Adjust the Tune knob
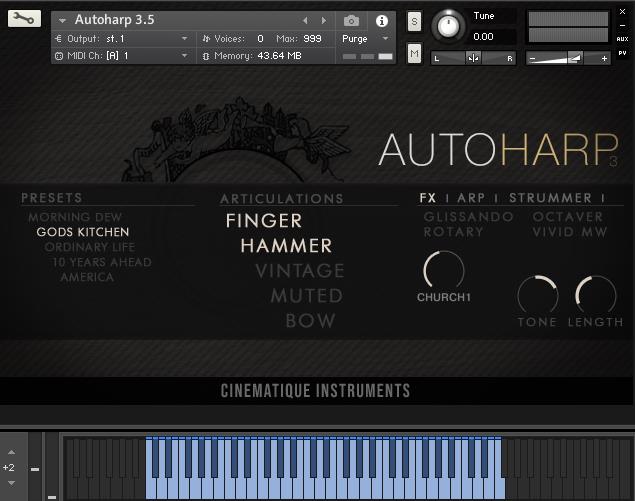Viewport: 635px width, 501px height. coord(448,26)
